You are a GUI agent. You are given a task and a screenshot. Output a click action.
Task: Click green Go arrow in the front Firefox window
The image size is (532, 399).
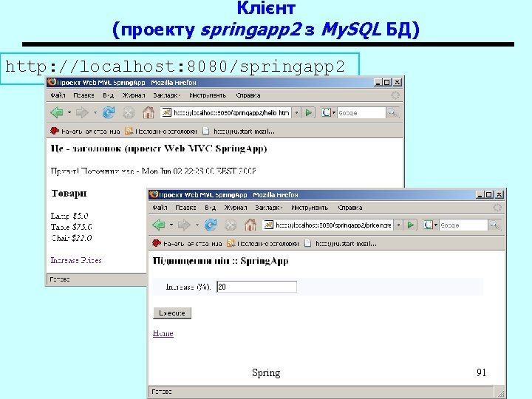click(x=411, y=225)
